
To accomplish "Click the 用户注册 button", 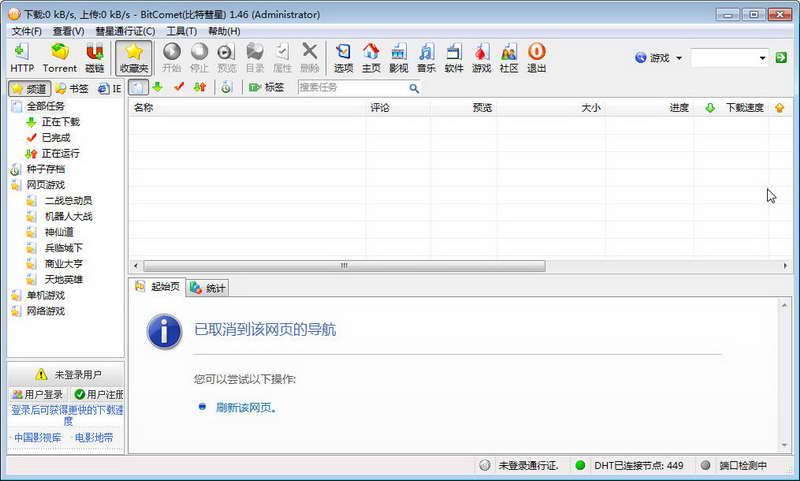I will tap(98, 394).
